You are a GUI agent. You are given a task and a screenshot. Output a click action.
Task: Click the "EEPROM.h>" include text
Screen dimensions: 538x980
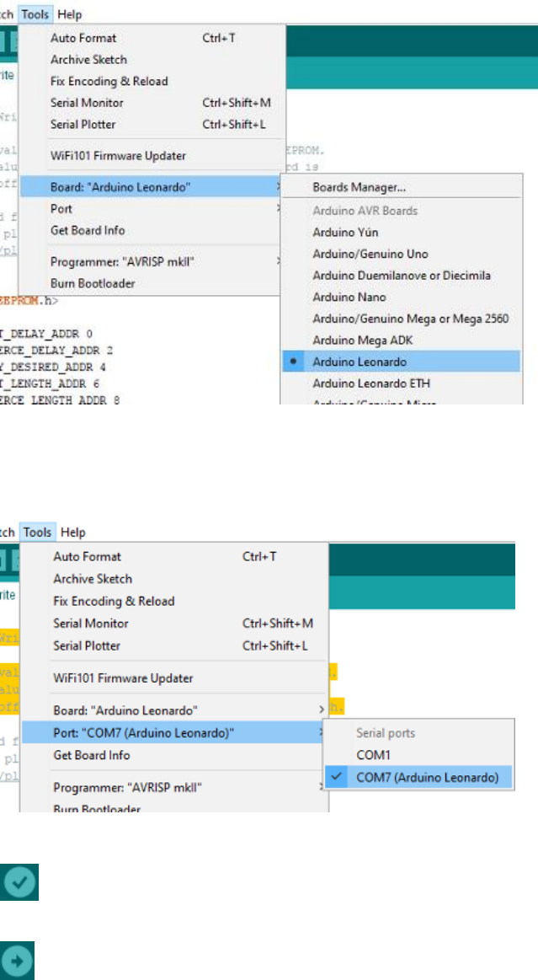pos(28,302)
